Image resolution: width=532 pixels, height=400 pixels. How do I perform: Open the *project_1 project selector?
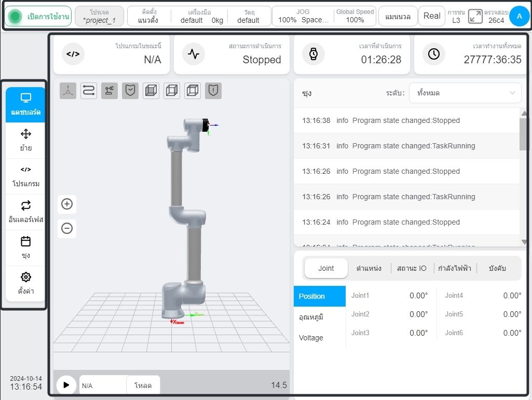tap(100, 16)
